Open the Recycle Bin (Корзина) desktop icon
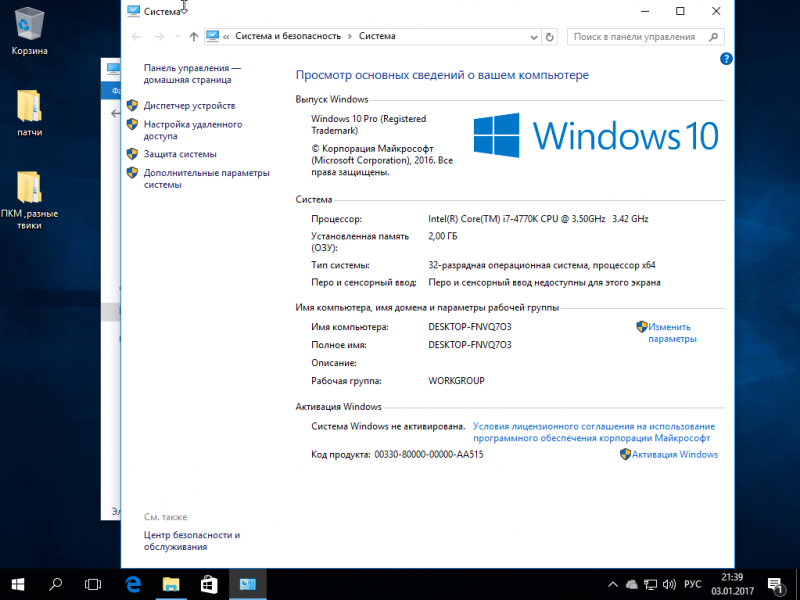Viewport: 800px width, 600px height. click(x=29, y=31)
